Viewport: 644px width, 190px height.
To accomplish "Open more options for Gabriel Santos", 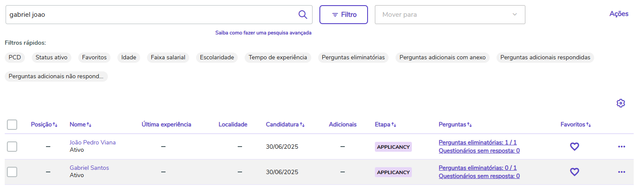I will coord(621,172).
